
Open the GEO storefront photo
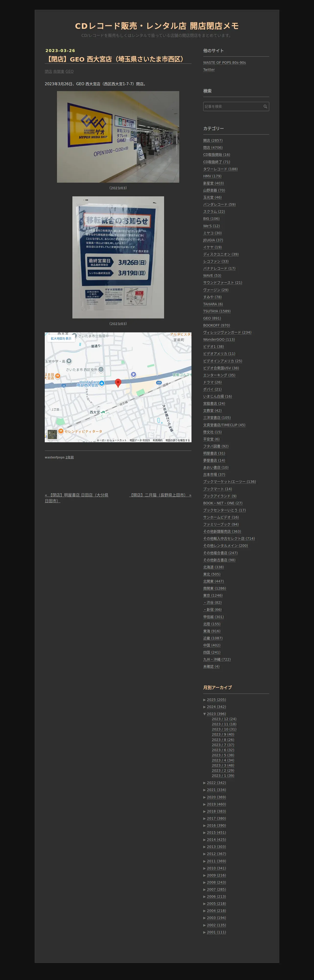click(x=118, y=137)
